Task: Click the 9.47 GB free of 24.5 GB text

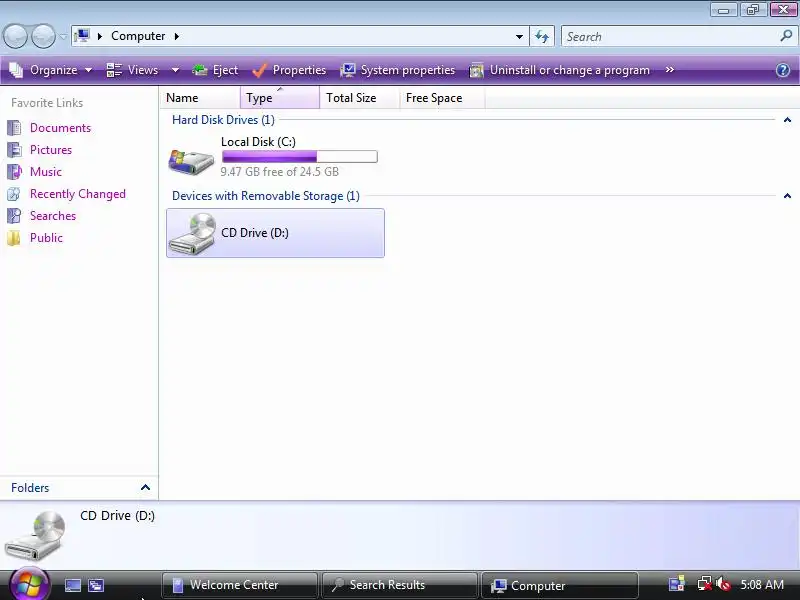Action: (280, 172)
